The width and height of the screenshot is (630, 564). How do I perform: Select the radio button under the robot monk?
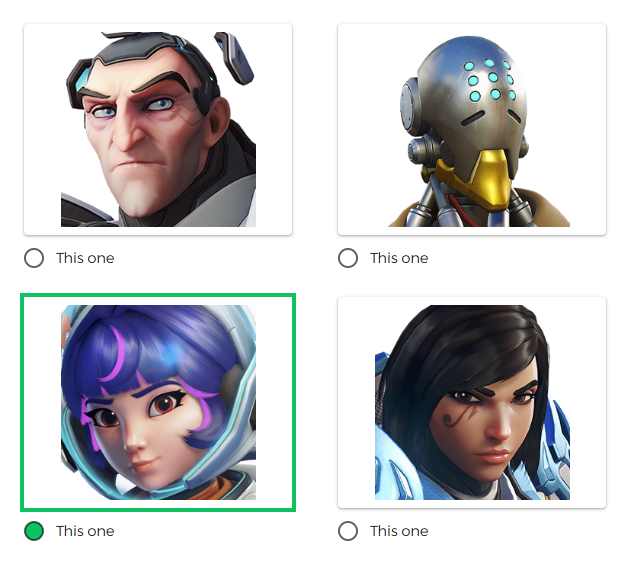(348, 258)
